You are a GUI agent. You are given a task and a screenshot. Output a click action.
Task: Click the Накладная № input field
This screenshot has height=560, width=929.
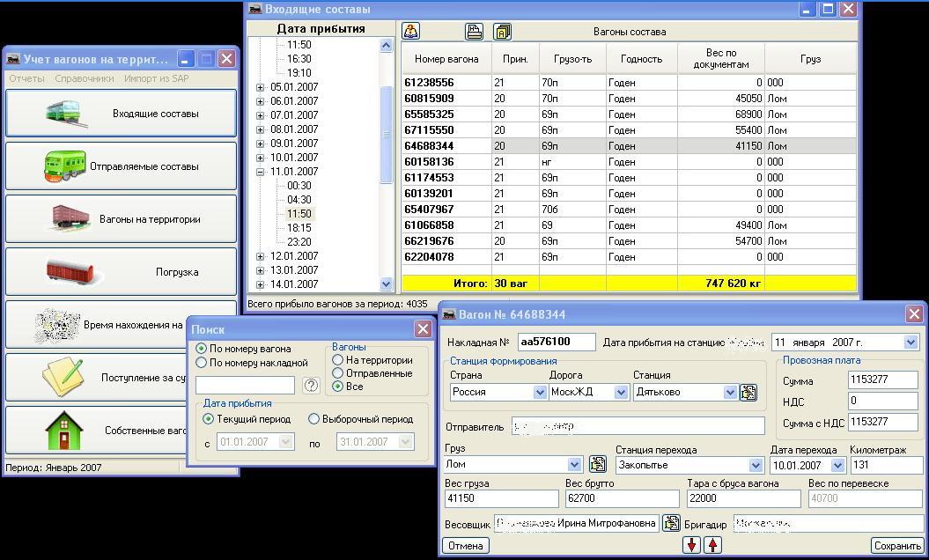point(557,342)
